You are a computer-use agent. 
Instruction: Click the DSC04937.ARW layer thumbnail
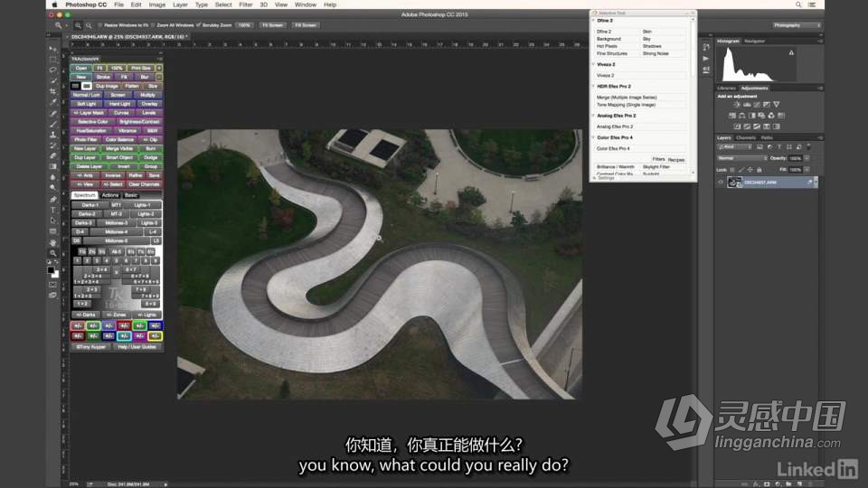click(x=734, y=182)
